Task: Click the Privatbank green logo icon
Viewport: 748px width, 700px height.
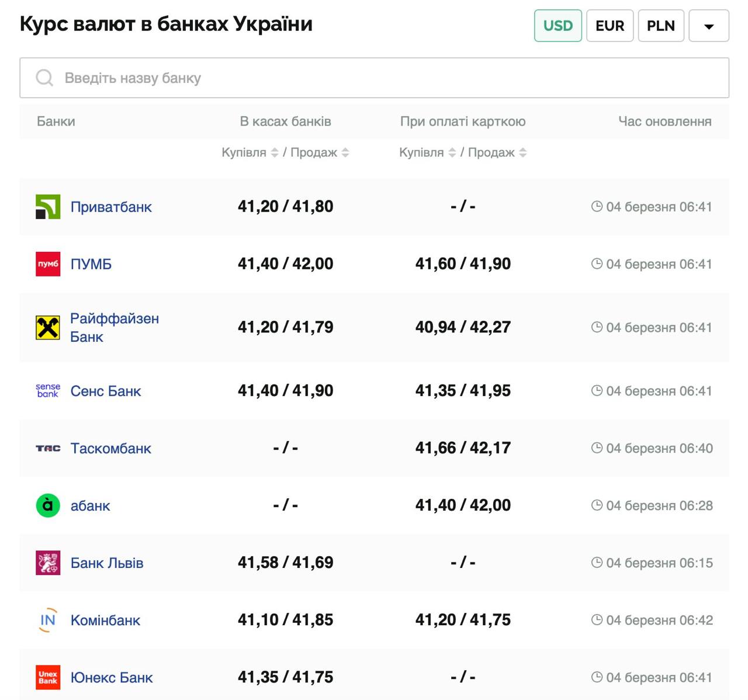Action: click(48, 207)
